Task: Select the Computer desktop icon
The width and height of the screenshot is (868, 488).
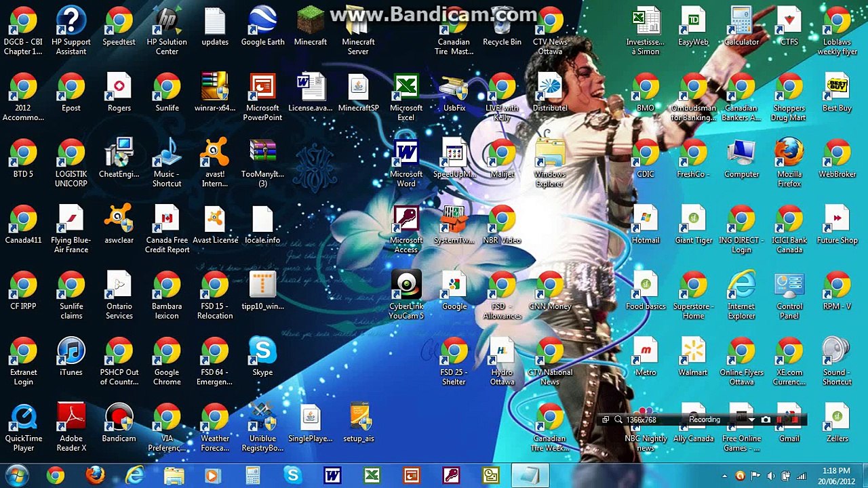Action: pos(741,159)
